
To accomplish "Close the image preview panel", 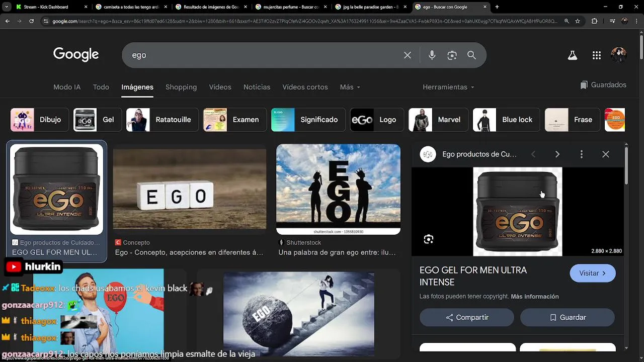I will [x=606, y=154].
